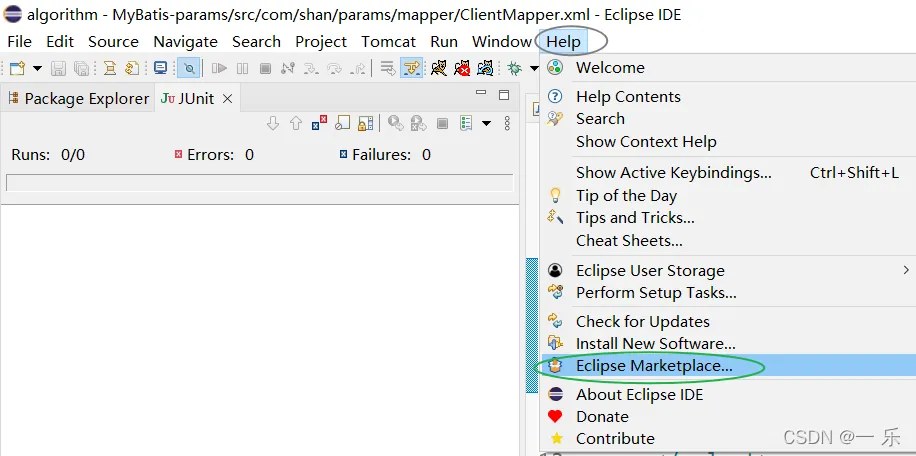916x456 pixels.
Task: Select Show Active Keybindings entry
Action: (x=728, y=173)
